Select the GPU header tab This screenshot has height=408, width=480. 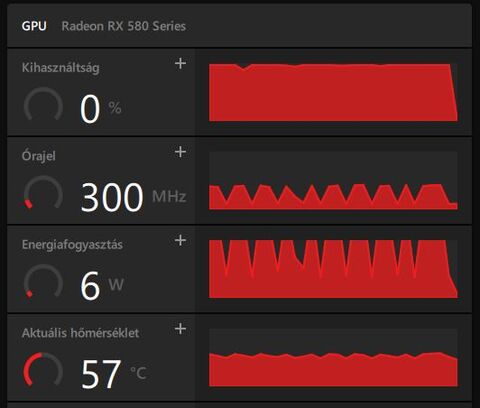coord(34,26)
